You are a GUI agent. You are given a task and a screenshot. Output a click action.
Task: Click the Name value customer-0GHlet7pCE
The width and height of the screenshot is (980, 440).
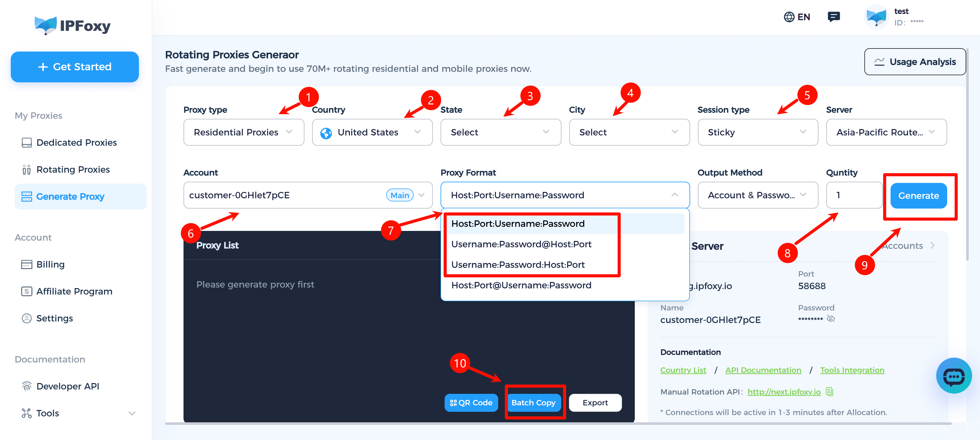click(710, 320)
